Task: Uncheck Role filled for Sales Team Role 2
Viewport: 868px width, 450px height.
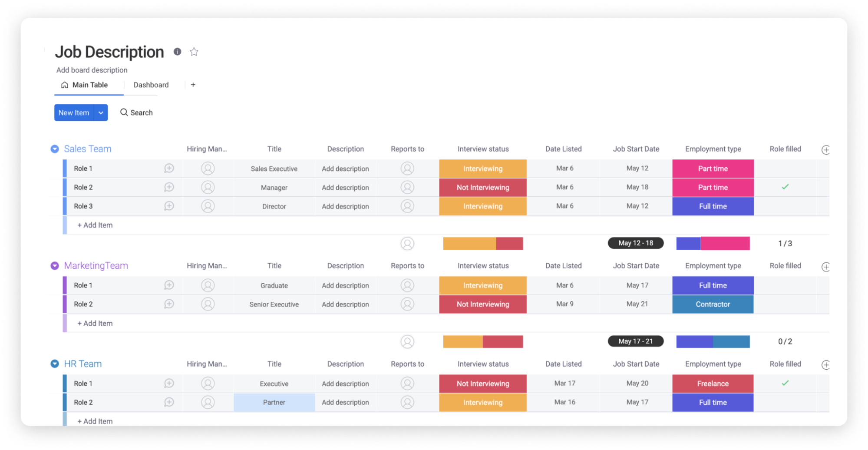Action: [785, 187]
